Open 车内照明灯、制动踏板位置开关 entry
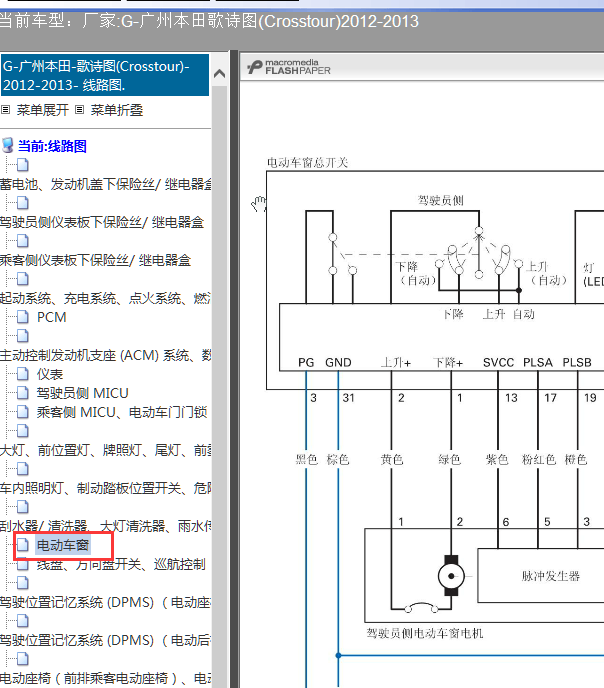Viewport: 604px width, 688px height. click(105, 488)
